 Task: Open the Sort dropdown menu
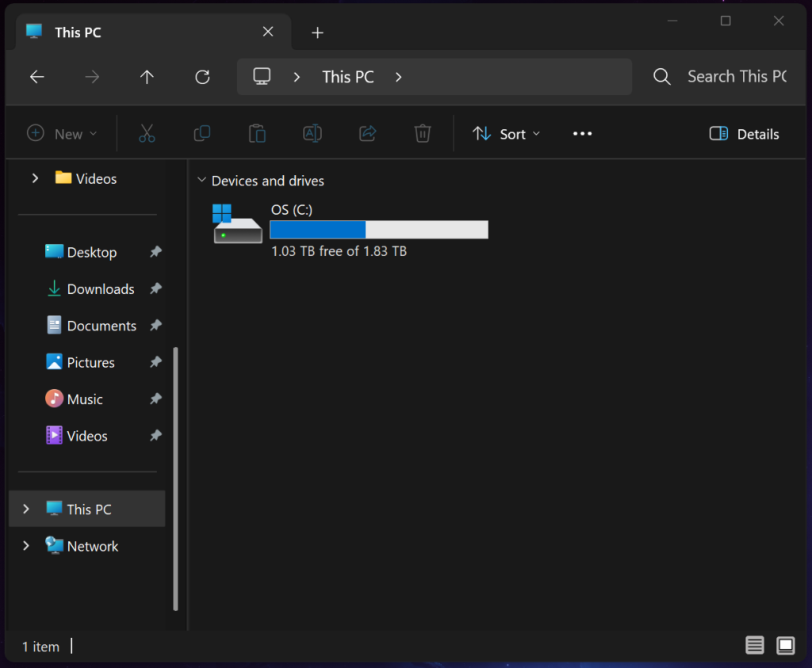coord(507,134)
